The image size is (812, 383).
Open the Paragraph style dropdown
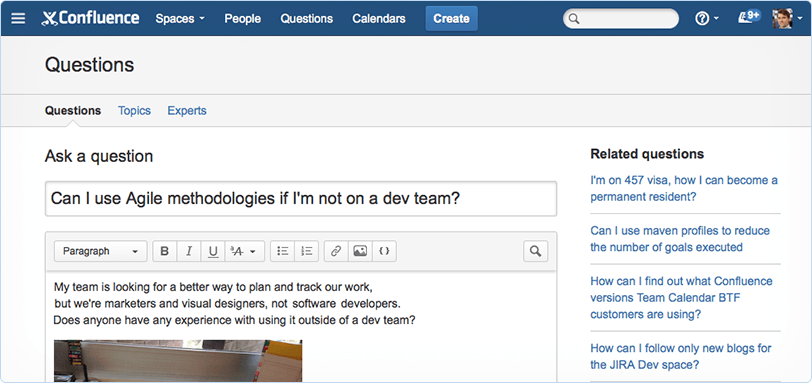pyautogui.click(x=100, y=251)
